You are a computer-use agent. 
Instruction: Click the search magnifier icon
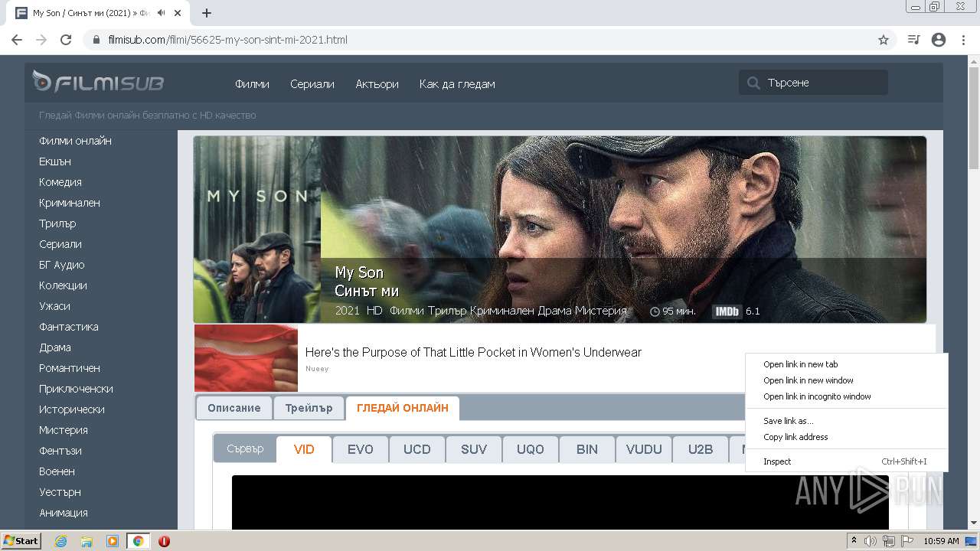[753, 83]
